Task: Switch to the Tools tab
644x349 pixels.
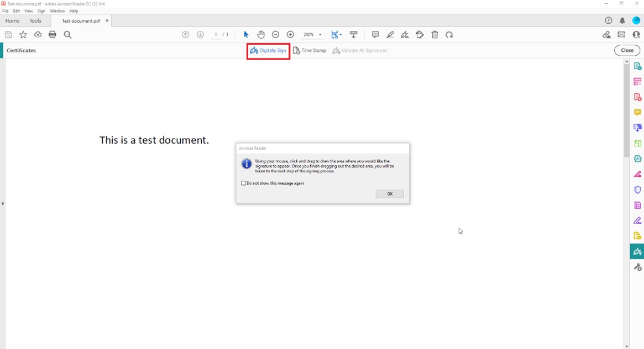Action: (x=35, y=20)
